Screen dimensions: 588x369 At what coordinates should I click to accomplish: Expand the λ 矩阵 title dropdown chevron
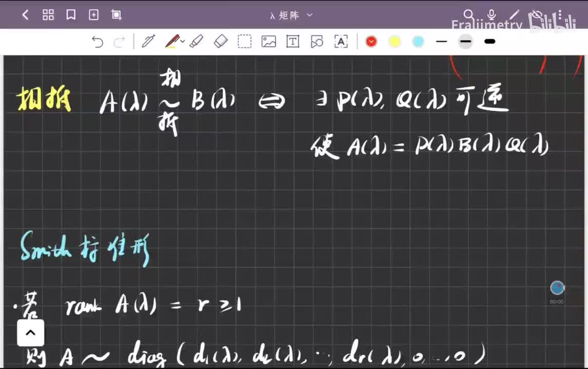(x=310, y=15)
